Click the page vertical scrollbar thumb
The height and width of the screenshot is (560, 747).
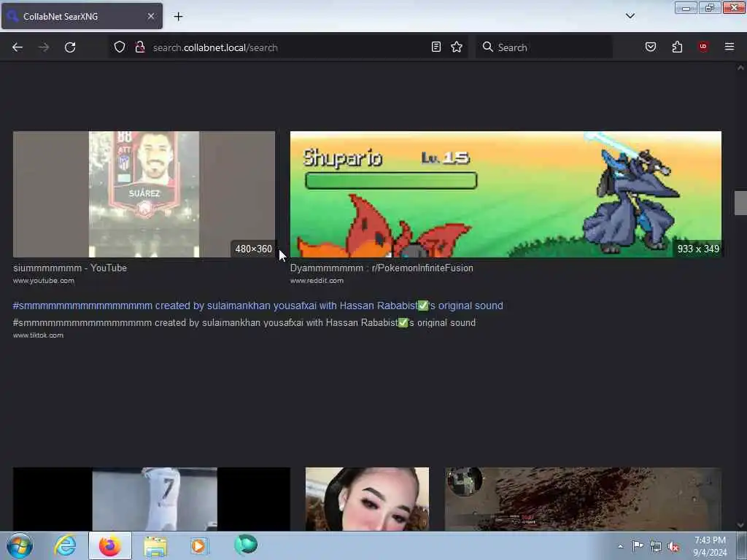point(740,203)
